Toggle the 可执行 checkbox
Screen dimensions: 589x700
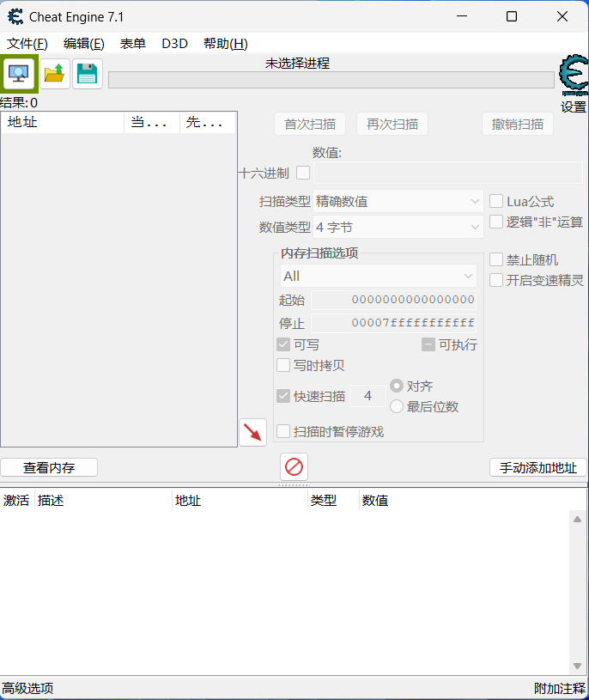[428, 344]
